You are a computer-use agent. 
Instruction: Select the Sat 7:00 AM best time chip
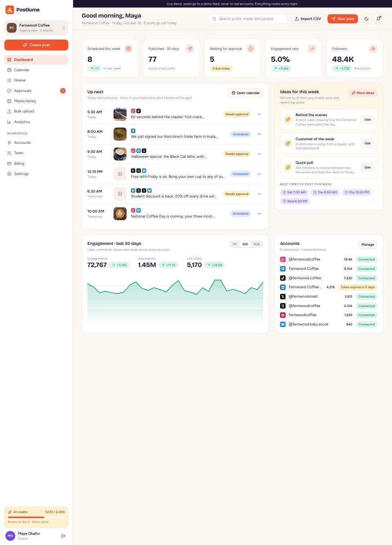tap(294, 192)
